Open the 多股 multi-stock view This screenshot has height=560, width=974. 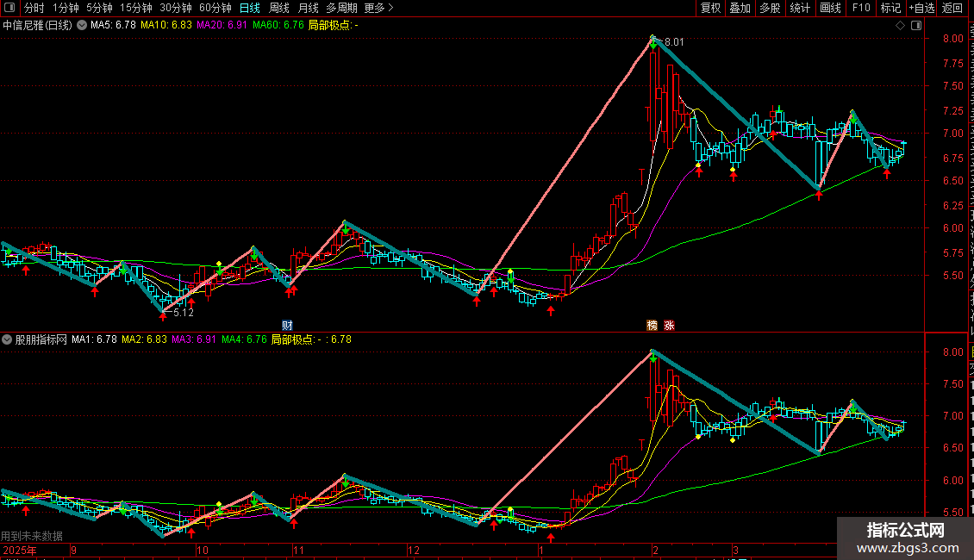point(770,8)
